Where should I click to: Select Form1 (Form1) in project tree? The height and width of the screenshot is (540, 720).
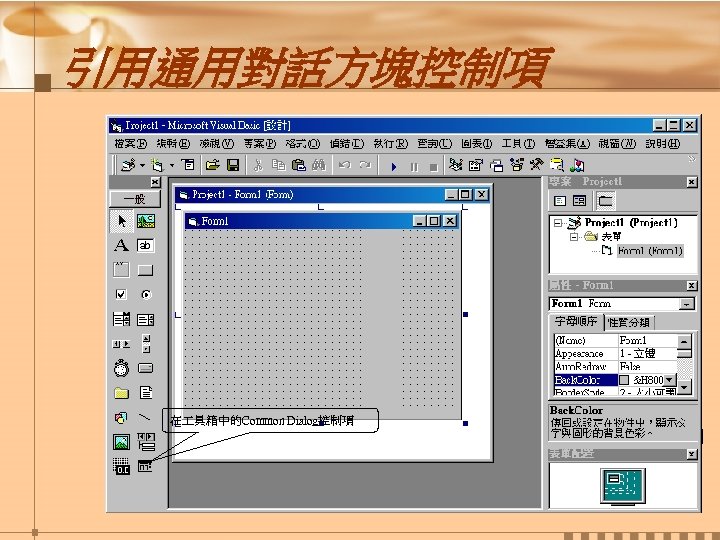pos(650,251)
